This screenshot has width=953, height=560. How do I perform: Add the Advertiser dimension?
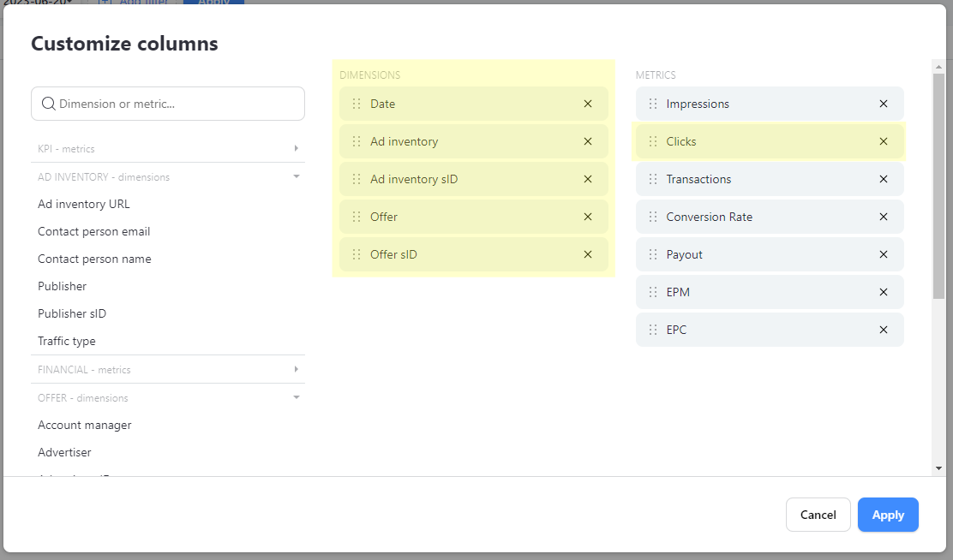click(x=64, y=452)
